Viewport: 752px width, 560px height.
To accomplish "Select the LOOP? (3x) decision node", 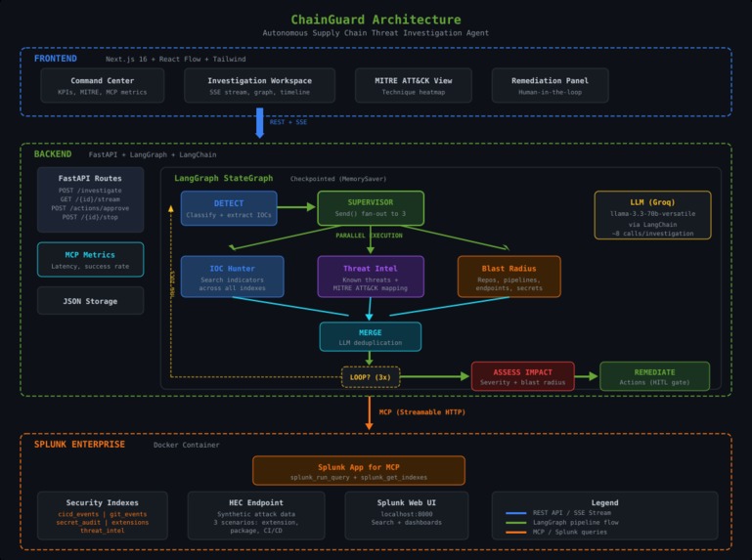I will [371, 377].
